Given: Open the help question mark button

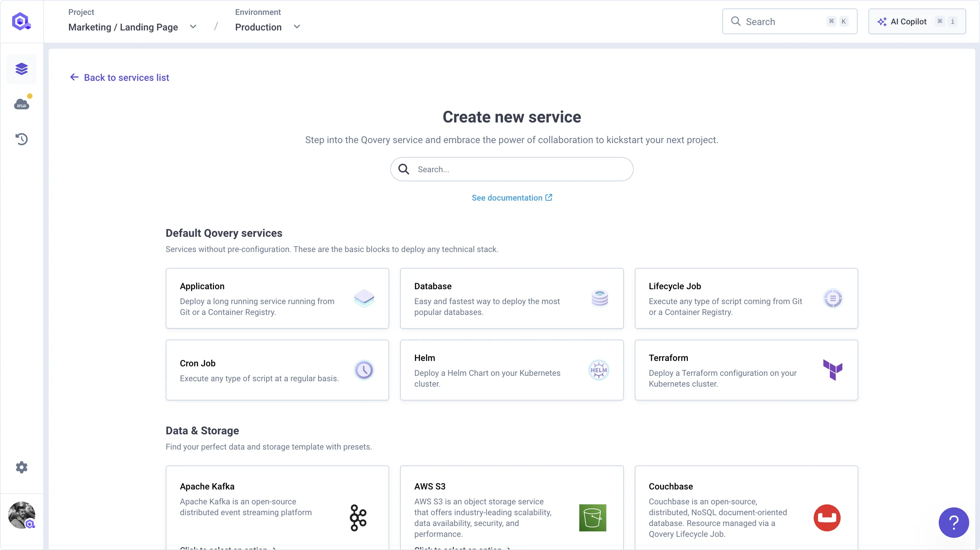Looking at the screenshot, I should point(953,522).
